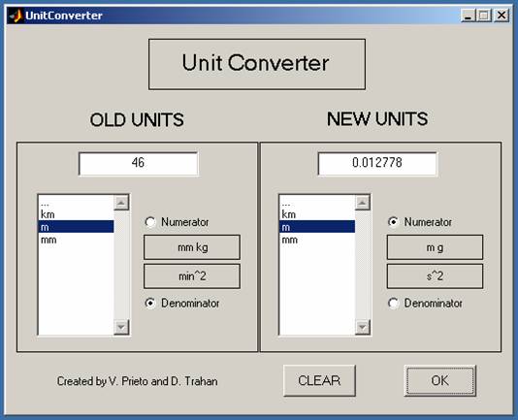Choose mm in the old units list

77,240
